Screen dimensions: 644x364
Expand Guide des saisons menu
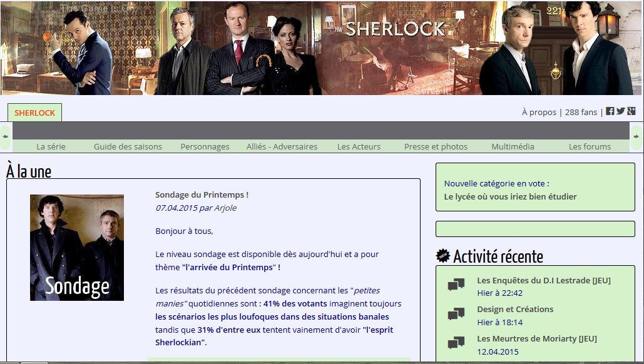pyautogui.click(x=128, y=146)
